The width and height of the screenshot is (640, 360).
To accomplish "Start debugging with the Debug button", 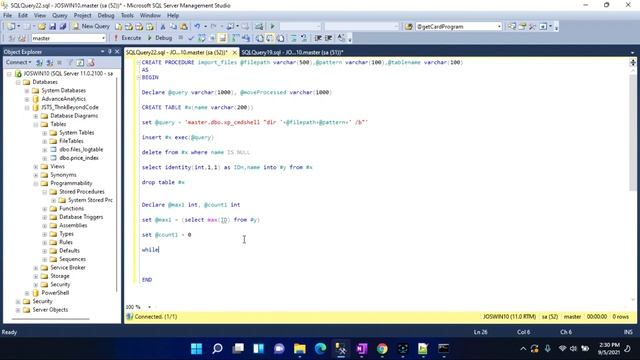I will [160, 38].
